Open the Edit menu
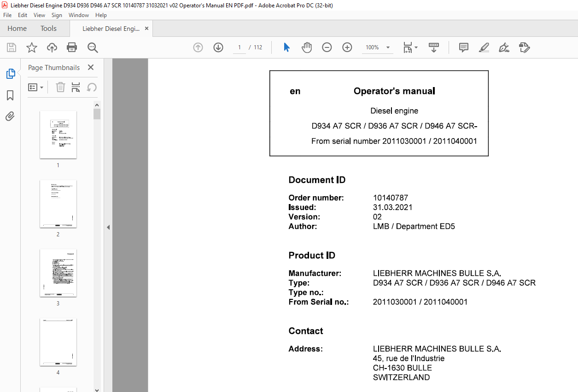The height and width of the screenshot is (392, 578). (x=23, y=15)
